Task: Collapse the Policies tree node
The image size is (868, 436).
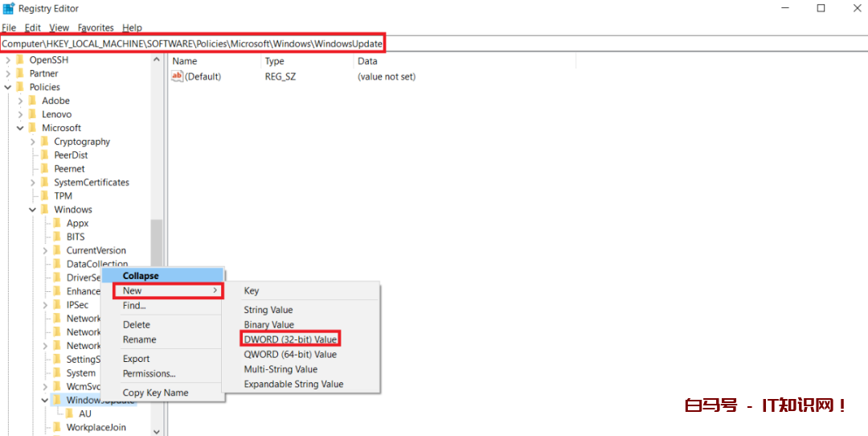Action: (8, 87)
